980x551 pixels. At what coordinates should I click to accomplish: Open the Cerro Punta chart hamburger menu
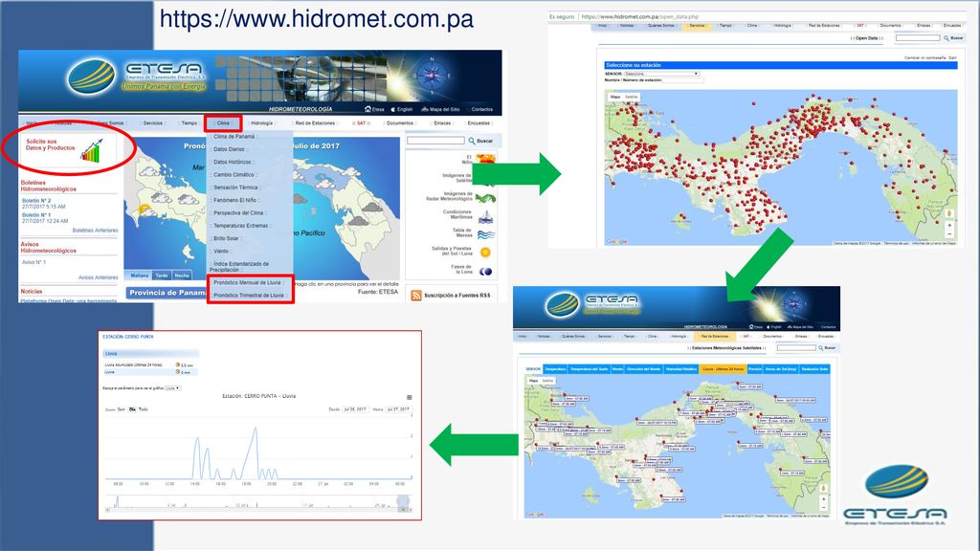click(410, 397)
